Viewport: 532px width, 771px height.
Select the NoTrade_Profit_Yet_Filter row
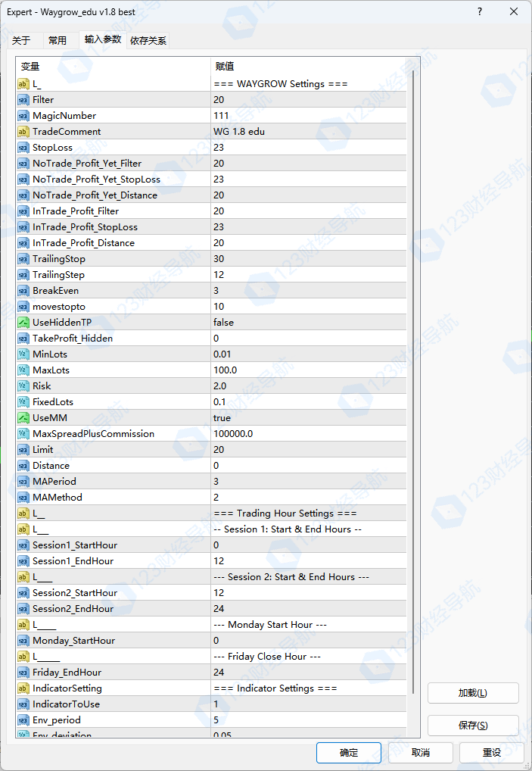click(x=211, y=164)
